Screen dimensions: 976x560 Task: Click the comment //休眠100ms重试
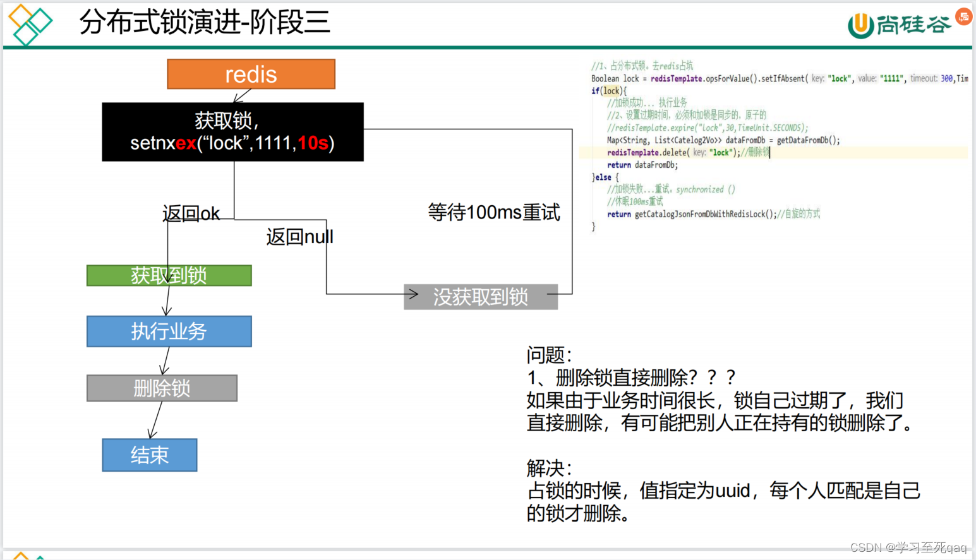pyautogui.click(x=635, y=201)
